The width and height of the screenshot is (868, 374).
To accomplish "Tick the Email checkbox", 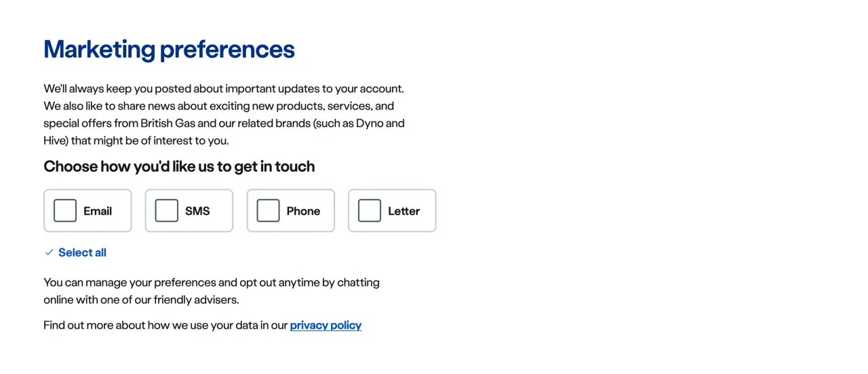I will (x=65, y=210).
